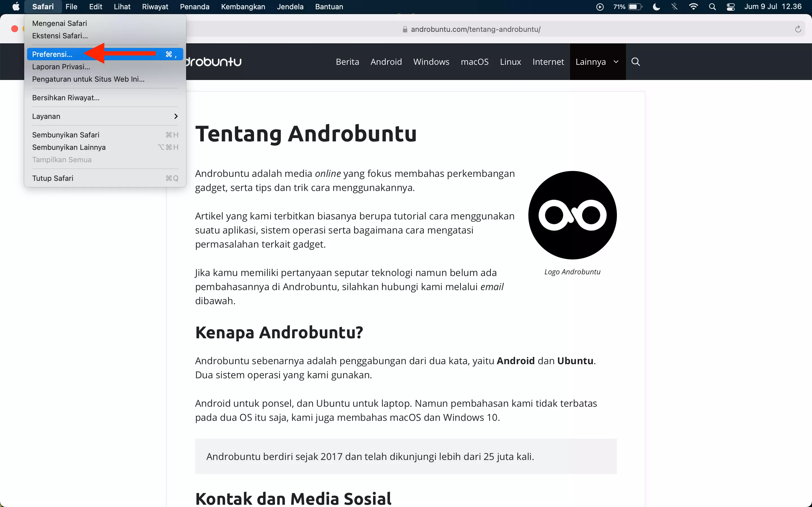Open the Layanan submenu
812x507 pixels.
pyautogui.click(x=46, y=116)
